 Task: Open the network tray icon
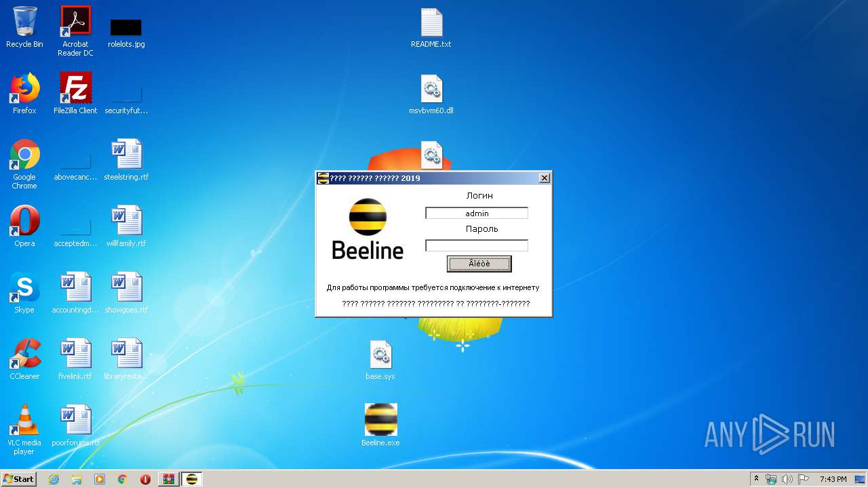click(771, 479)
